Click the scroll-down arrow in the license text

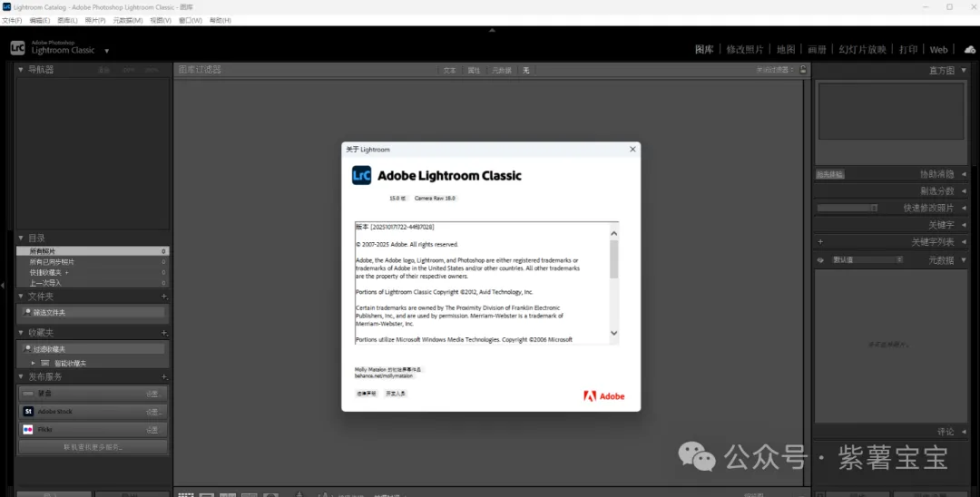tap(614, 333)
